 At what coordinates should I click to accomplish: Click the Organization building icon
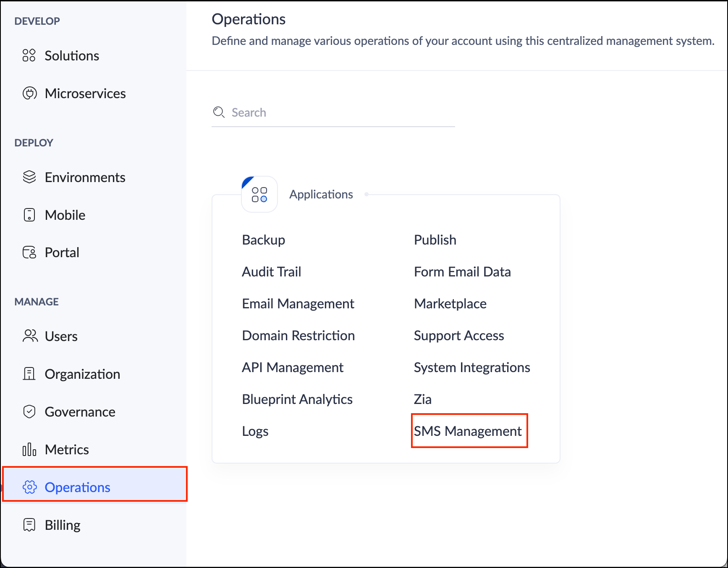point(29,374)
